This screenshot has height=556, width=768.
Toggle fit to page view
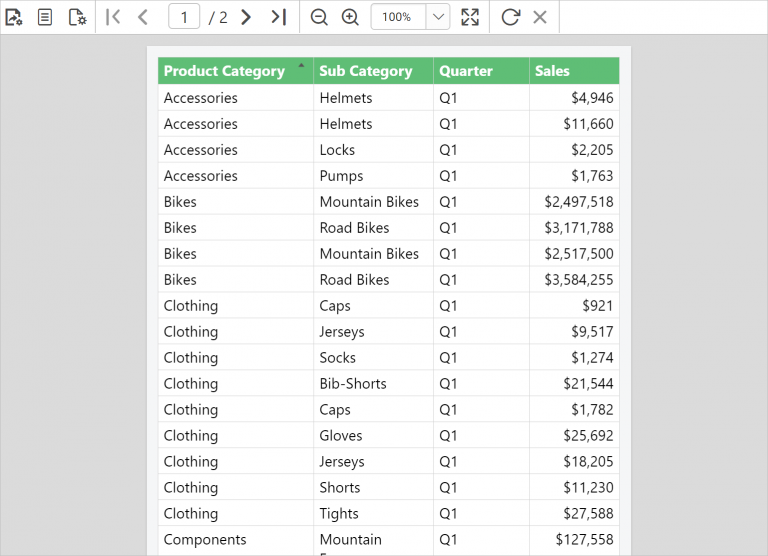pyautogui.click(x=470, y=17)
